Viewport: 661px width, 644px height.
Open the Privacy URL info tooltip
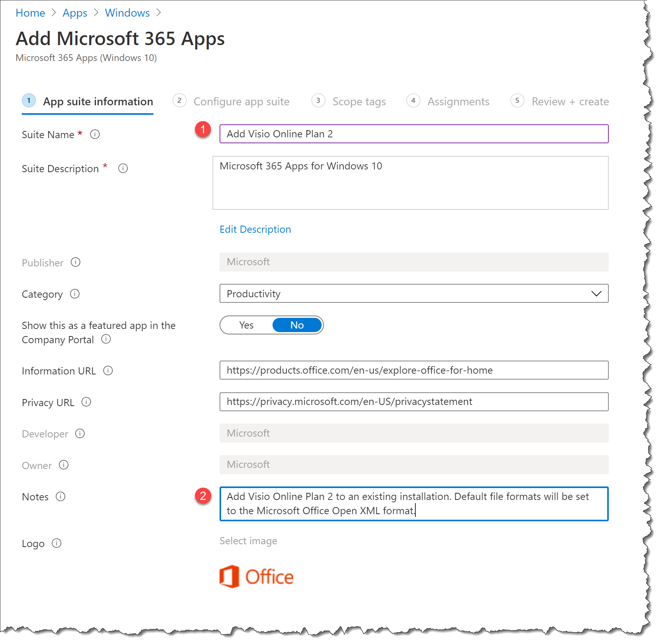[x=86, y=402]
